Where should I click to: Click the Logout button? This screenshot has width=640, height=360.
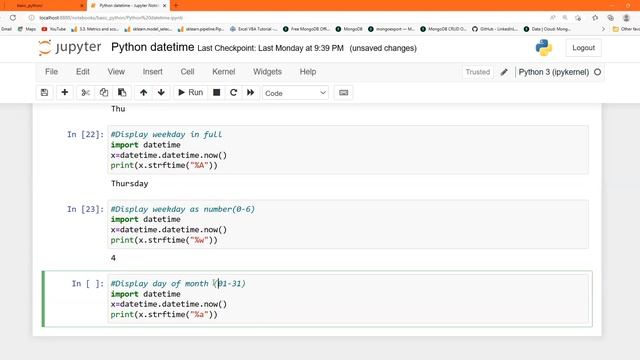(x=583, y=48)
